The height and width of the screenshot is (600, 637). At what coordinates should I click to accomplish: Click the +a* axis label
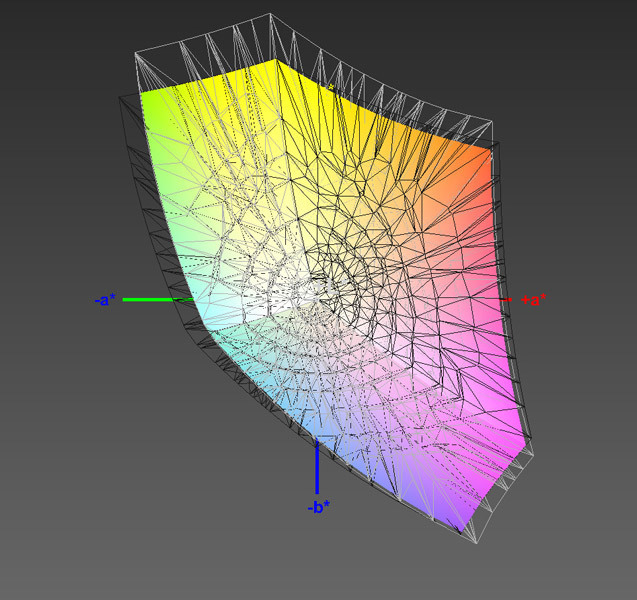[x=533, y=300]
